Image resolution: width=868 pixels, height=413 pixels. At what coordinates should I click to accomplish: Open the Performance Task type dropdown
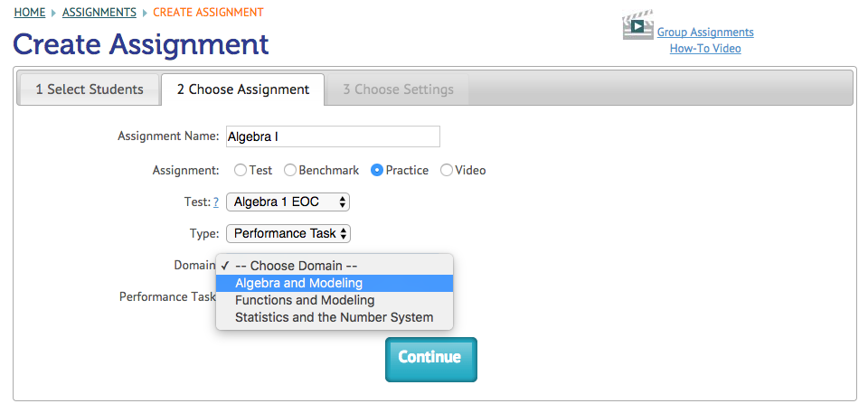click(288, 233)
